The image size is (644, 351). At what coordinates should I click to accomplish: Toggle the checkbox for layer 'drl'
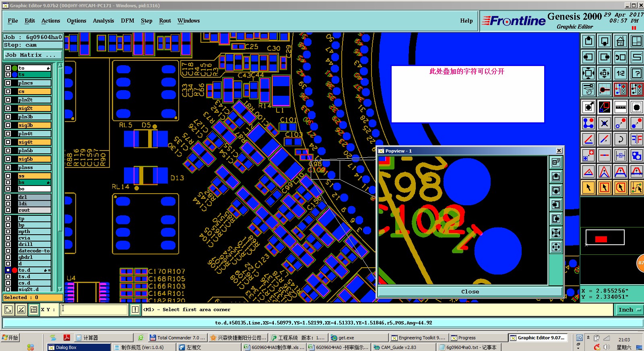pyautogui.click(x=8, y=197)
